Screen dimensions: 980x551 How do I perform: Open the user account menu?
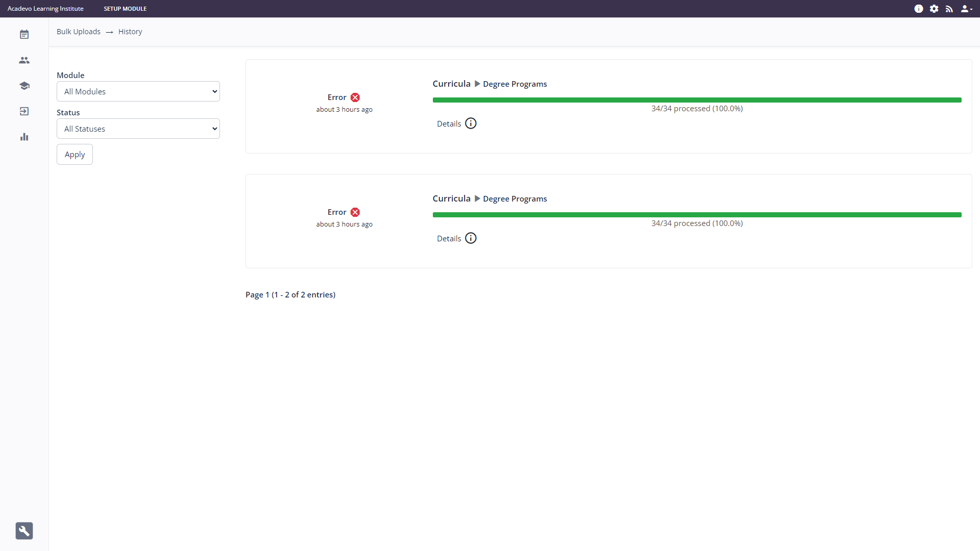966,9
